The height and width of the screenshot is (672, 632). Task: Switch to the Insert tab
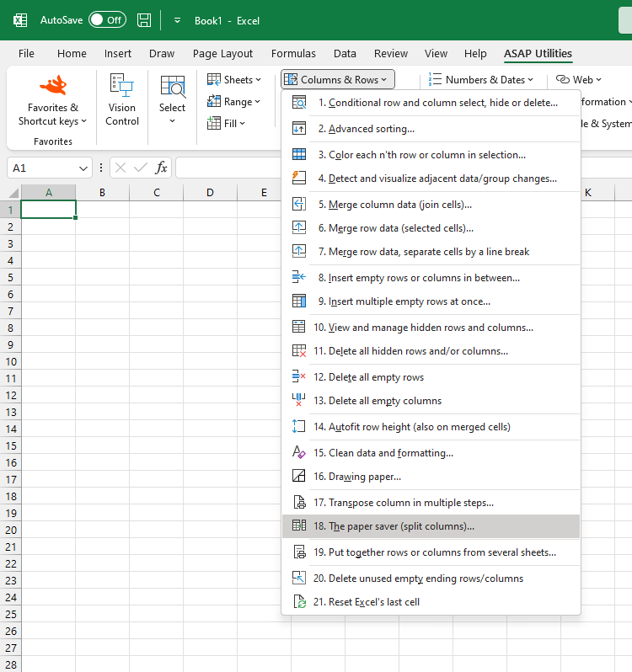click(117, 54)
